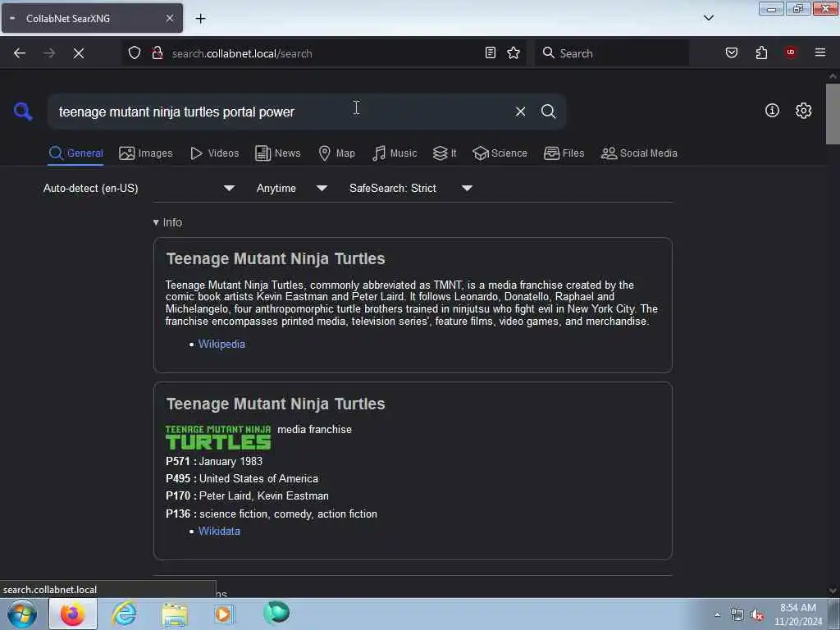Open the SafeSearch Strict dropdown

click(411, 188)
